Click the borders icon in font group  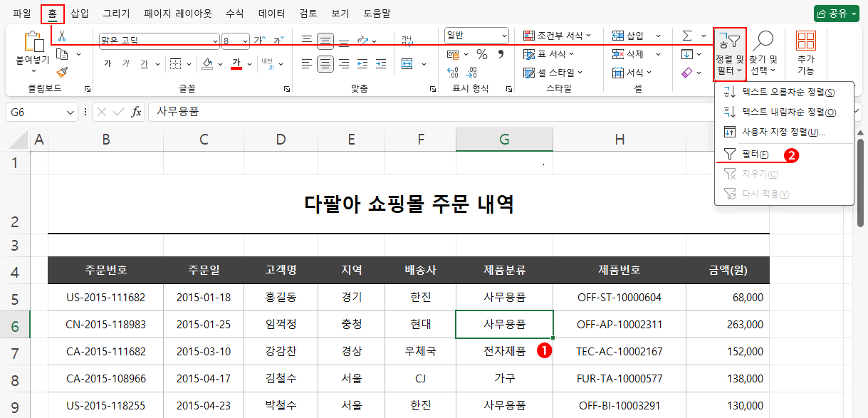[x=176, y=63]
